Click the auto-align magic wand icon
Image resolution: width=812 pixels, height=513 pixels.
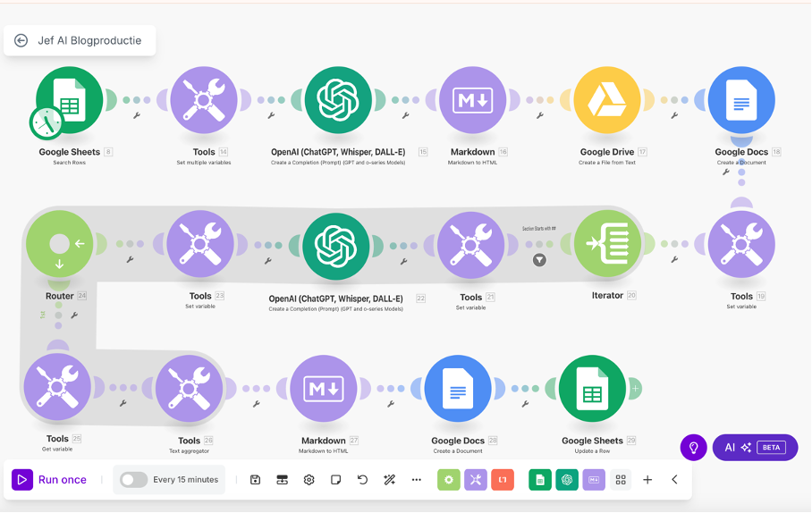389,480
